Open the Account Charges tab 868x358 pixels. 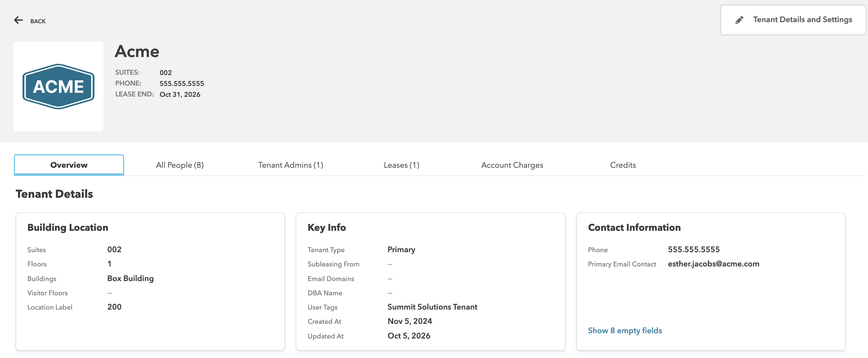512,165
